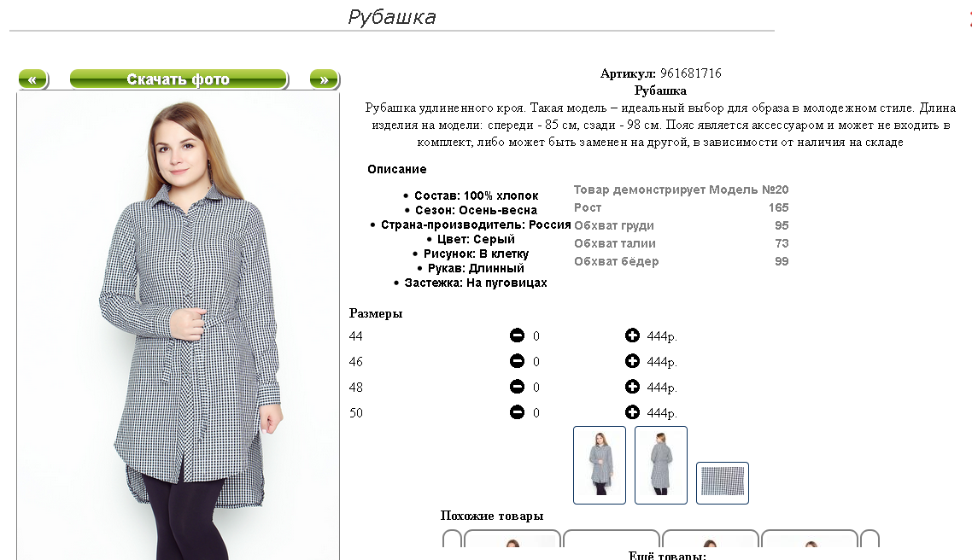The width and height of the screenshot is (972, 560).
Task: View the large product photo
Action: (178, 326)
